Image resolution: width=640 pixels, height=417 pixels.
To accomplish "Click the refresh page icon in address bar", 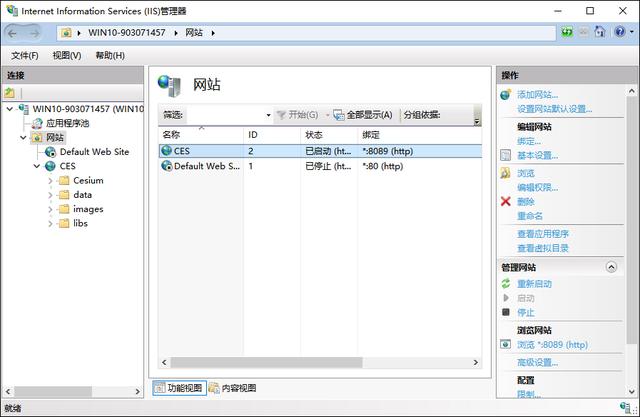I will coord(567,32).
